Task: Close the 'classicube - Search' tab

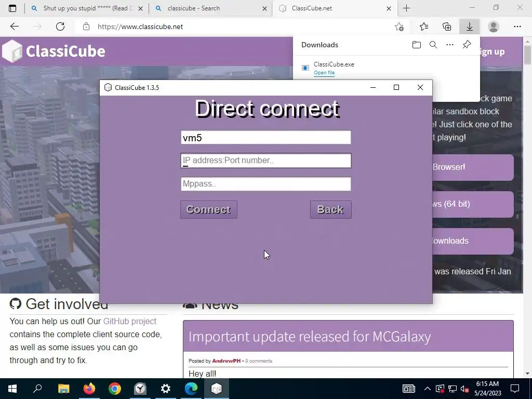Action: pos(264,8)
